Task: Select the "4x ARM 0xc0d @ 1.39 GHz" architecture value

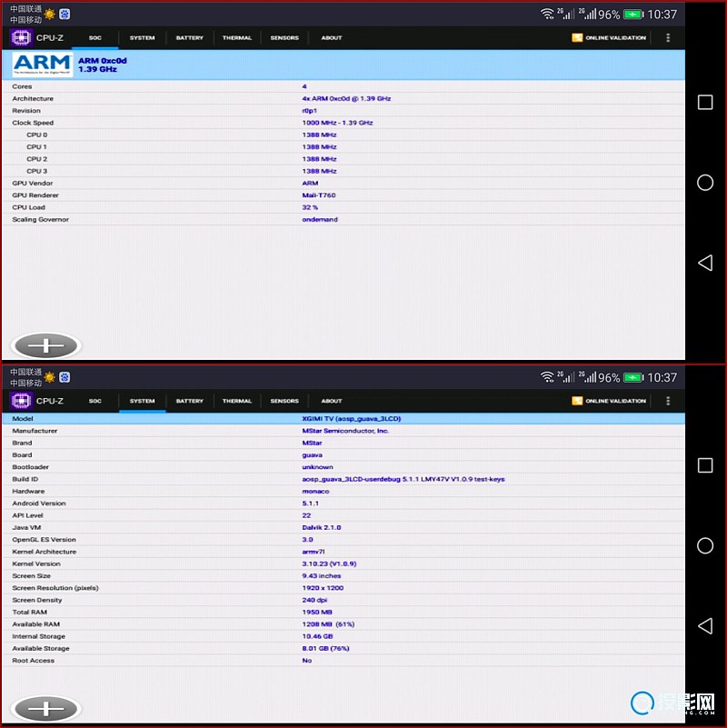Action: coord(346,98)
